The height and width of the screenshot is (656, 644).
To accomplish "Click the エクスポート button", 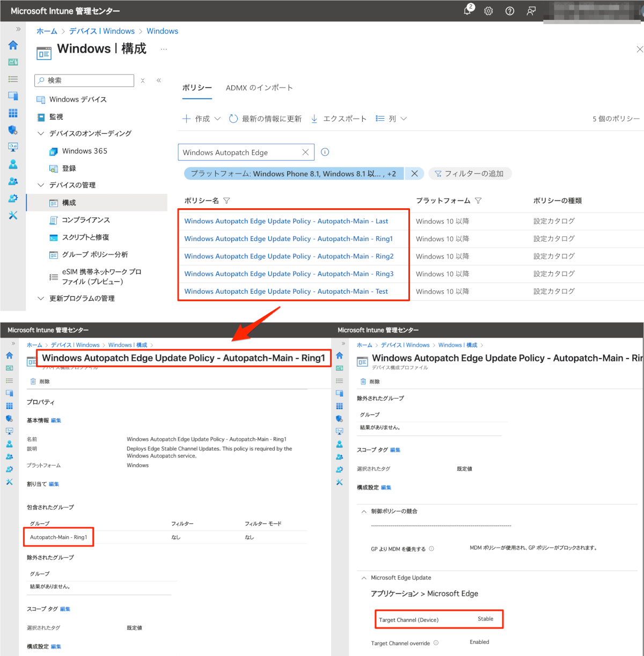I will tap(339, 119).
